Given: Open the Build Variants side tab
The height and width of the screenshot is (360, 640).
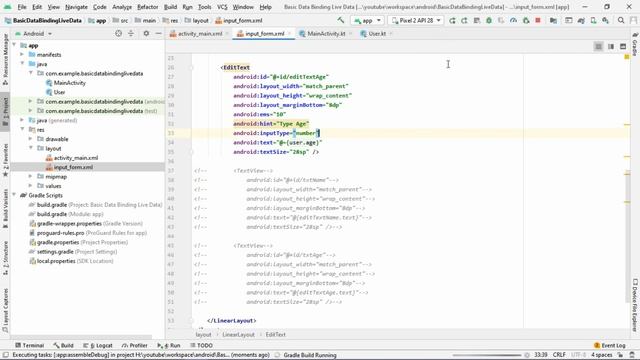Looking at the screenshot, I should tap(5, 209).
